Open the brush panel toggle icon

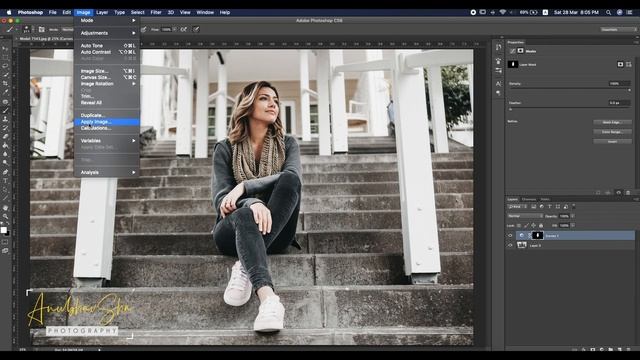coord(41,29)
